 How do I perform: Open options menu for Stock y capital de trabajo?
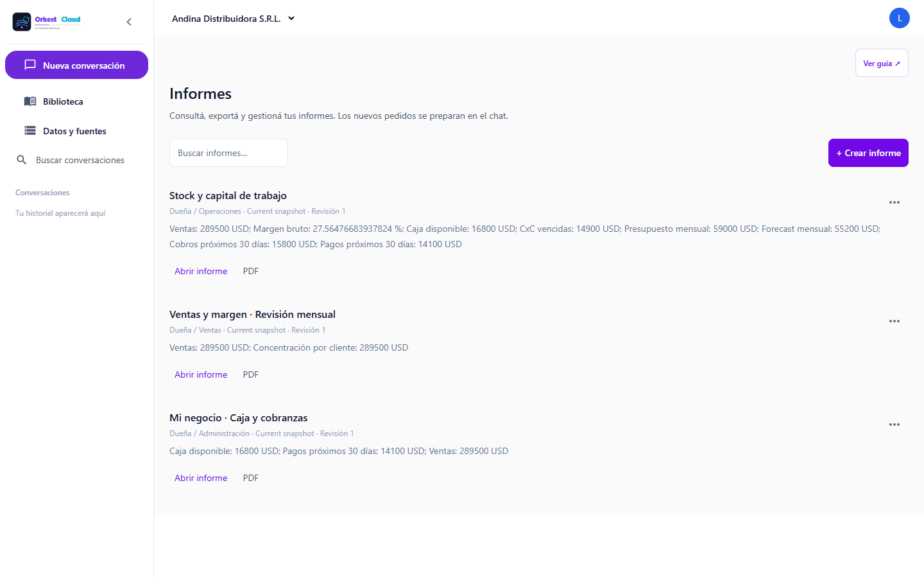(894, 202)
